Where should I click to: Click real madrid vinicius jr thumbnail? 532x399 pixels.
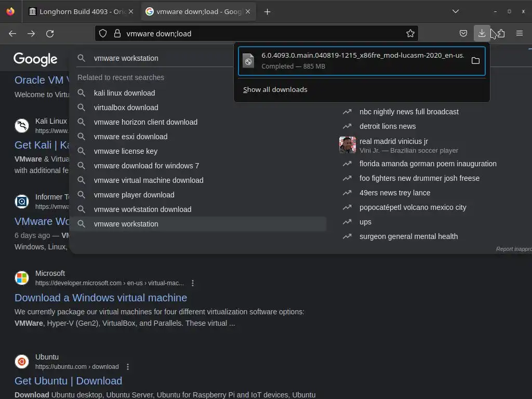point(348,145)
